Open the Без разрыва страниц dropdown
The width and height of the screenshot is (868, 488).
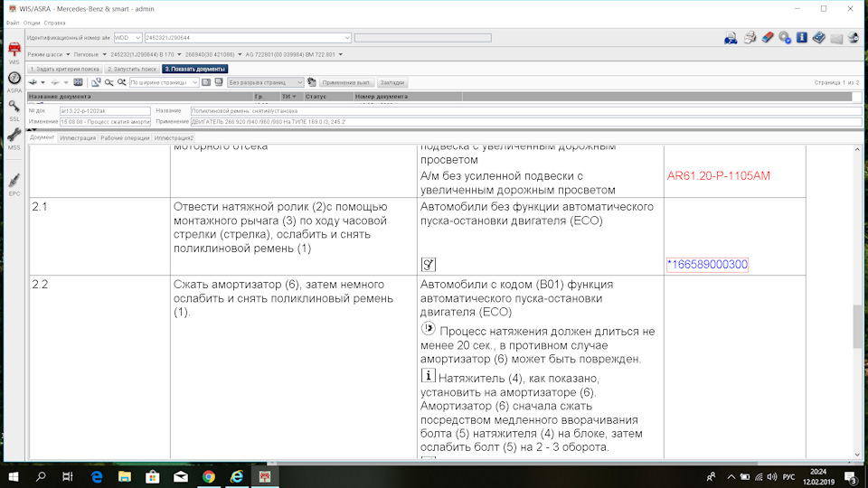click(266, 82)
